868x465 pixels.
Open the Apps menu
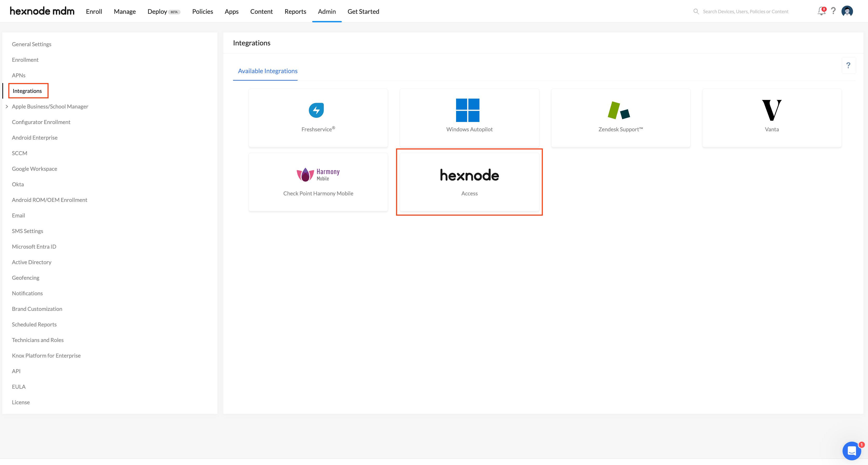[231, 11]
